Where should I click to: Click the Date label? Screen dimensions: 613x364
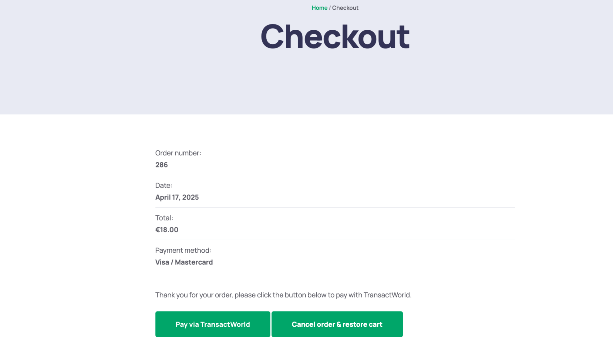pyautogui.click(x=164, y=185)
